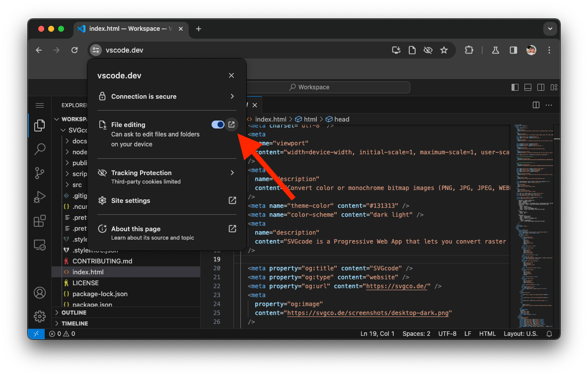Disable the File editing permission
The height and width of the screenshot is (376, 588).
(218, 125)
